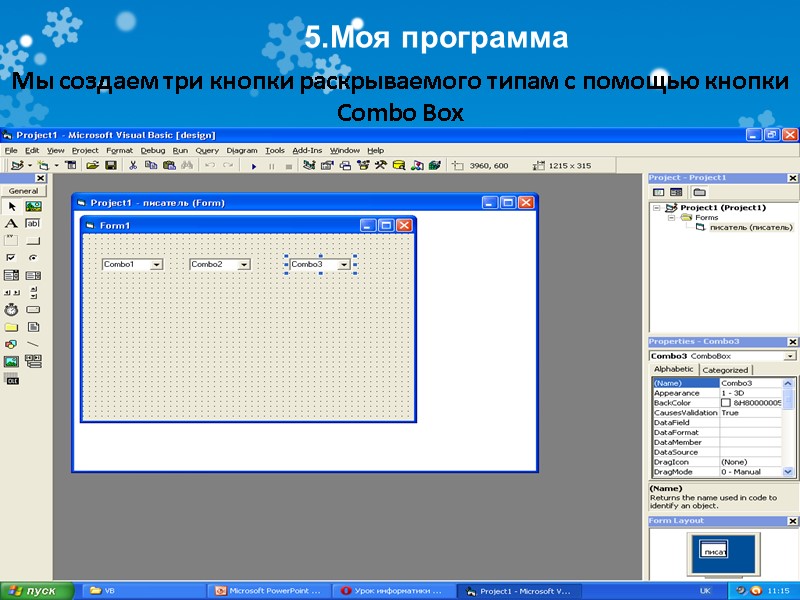
Task: Click the properties list scroll-down arrow
Action: coord(788,472)
